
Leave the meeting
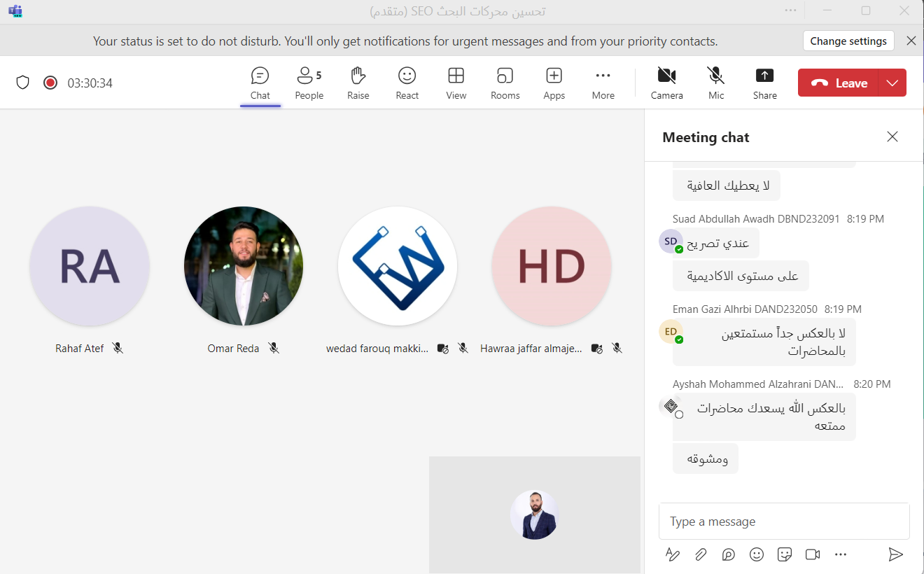tap(839, 83)
